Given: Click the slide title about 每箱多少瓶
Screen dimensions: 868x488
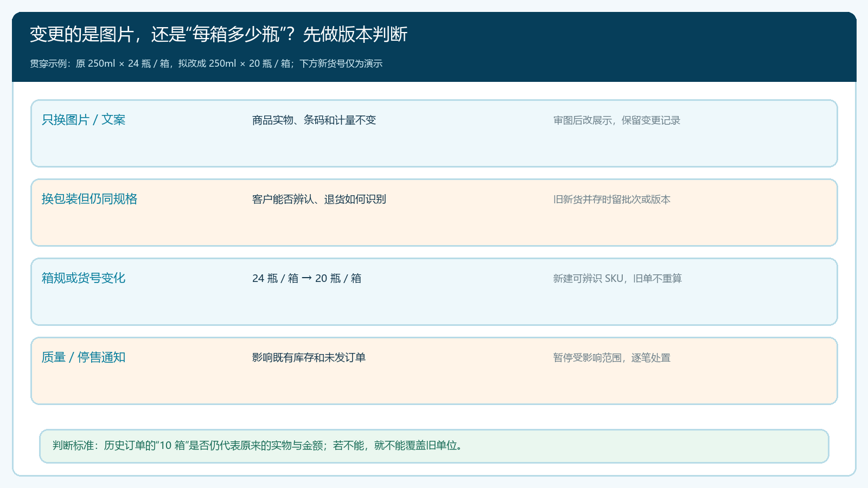Looking at the screenshot, I should tap(219, 34).
